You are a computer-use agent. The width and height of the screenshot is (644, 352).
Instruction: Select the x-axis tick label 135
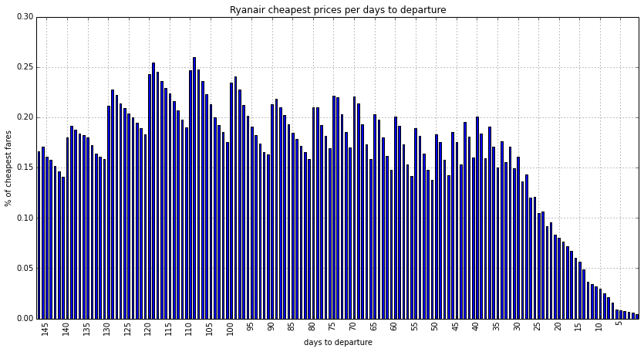point(86,329)
